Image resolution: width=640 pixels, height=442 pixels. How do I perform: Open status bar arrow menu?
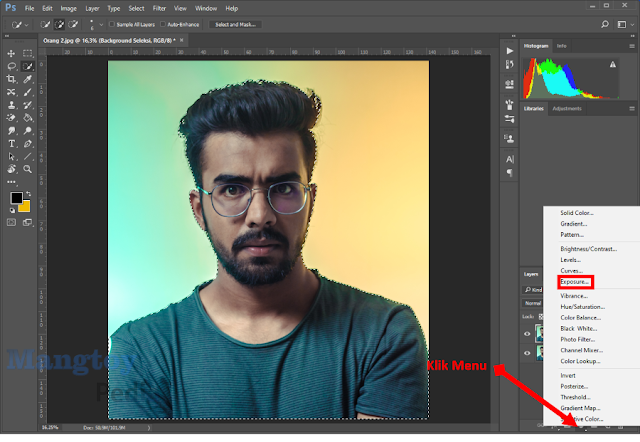149,428
